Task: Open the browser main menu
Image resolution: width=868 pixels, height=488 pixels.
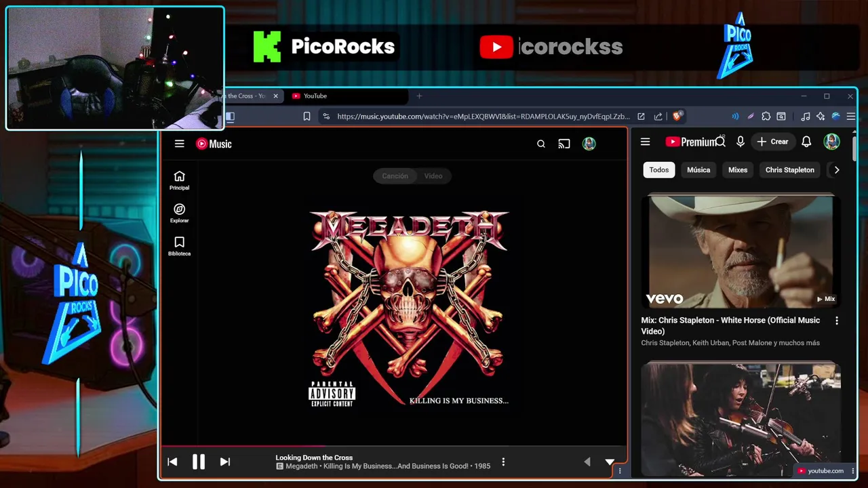Action: point(851,117)
